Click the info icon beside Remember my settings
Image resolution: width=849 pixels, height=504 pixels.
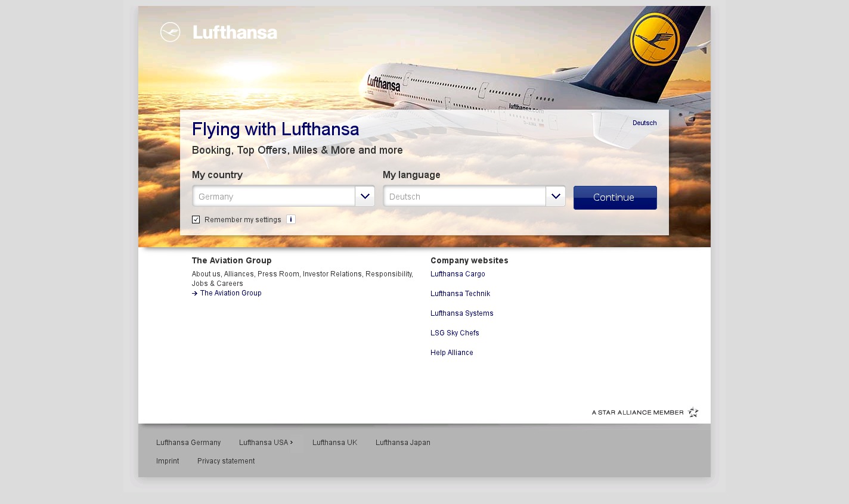click(291, 219)
